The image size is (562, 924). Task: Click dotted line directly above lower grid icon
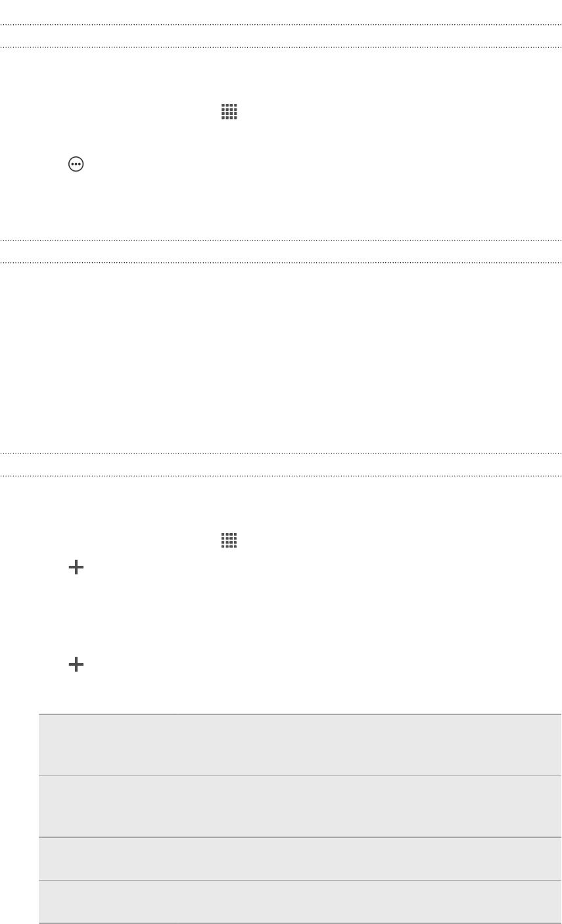point(281,475)
